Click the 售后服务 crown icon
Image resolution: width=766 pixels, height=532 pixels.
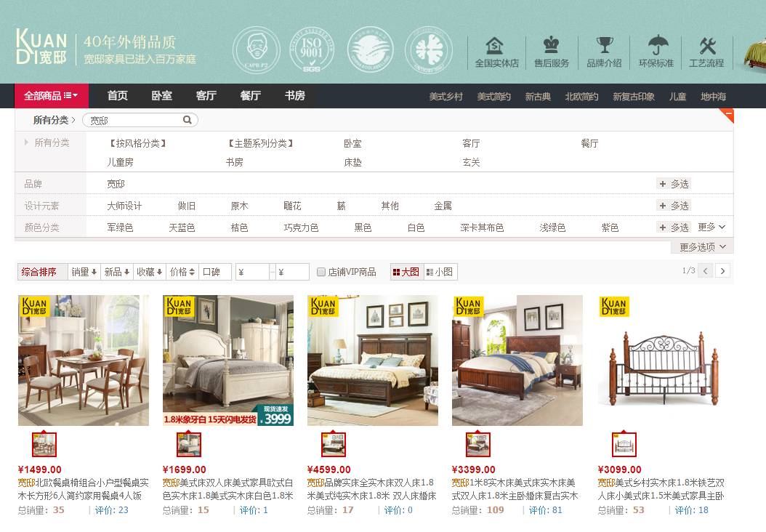pos(552,44)
